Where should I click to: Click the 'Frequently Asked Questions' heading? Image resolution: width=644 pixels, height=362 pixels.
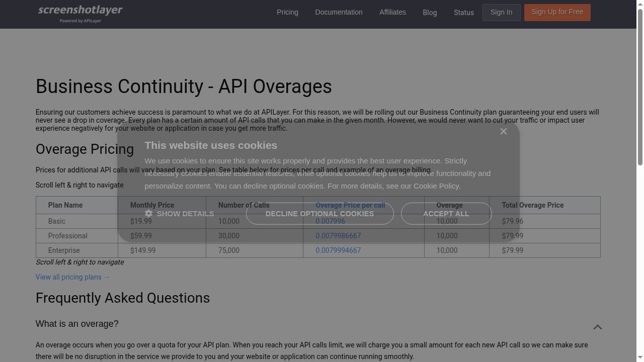123,298
